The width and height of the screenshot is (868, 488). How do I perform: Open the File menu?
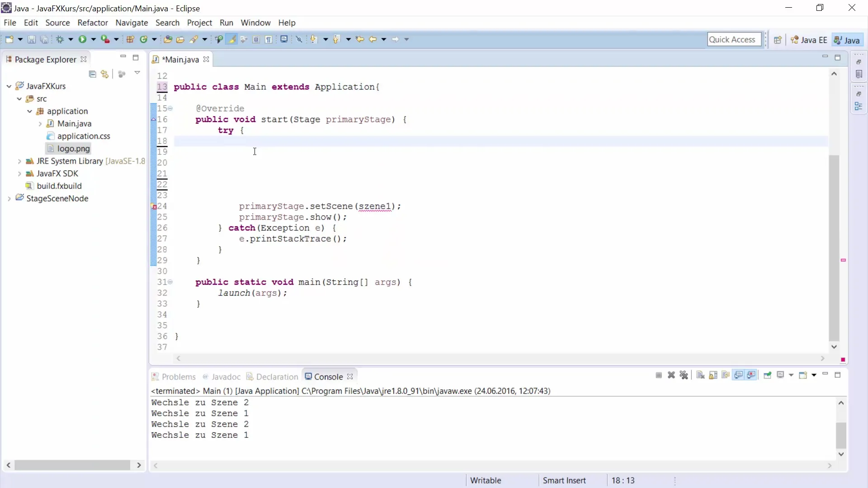tap(10, 23)
